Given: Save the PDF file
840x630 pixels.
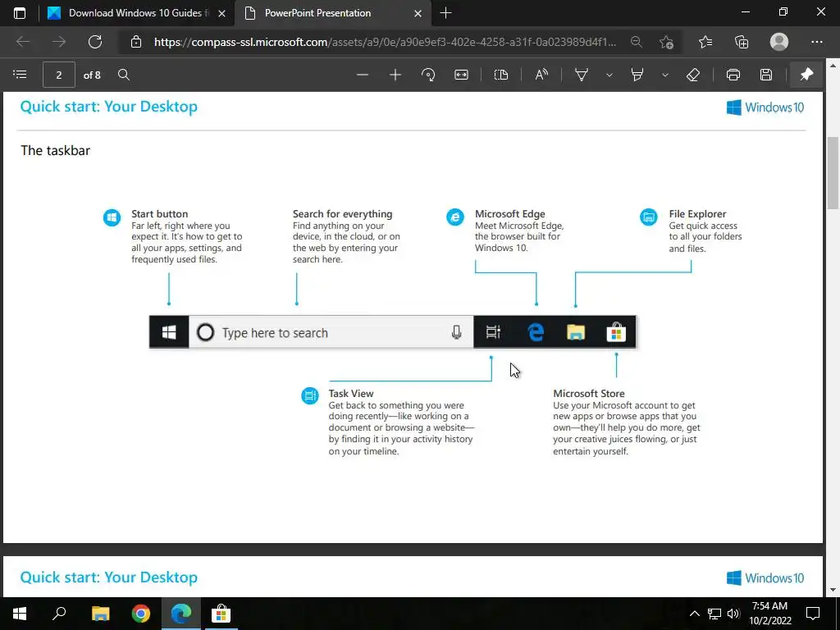Looking at the screenshot, I should [766, 75].
